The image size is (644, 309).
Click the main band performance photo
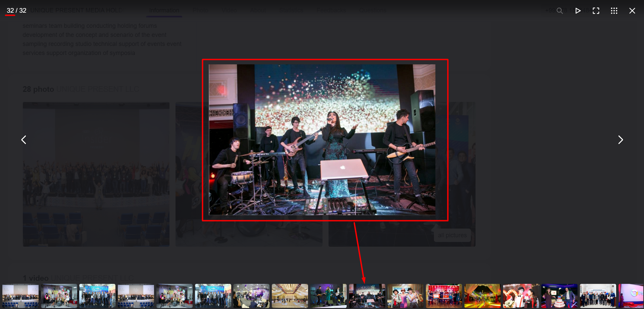click(322, 140)
